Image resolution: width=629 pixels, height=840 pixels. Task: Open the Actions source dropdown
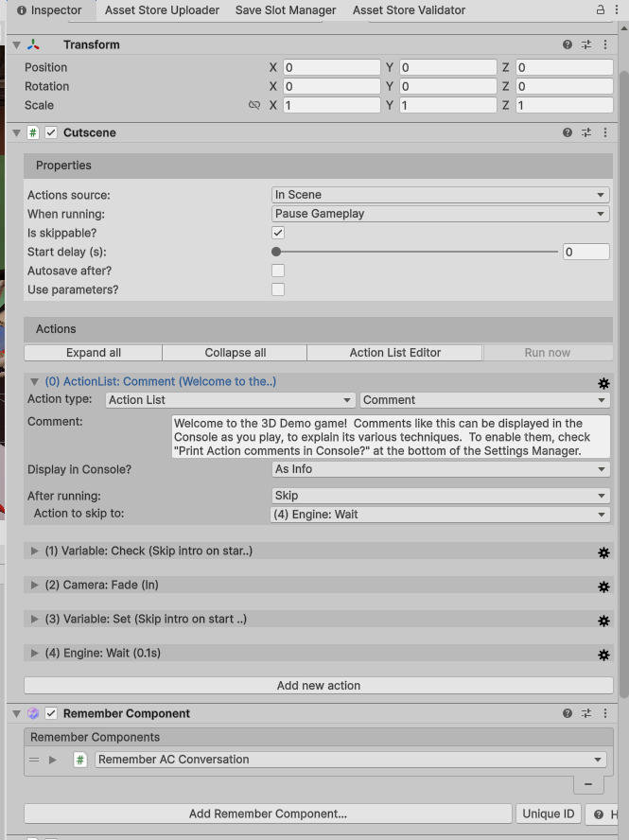click(440, 195)
